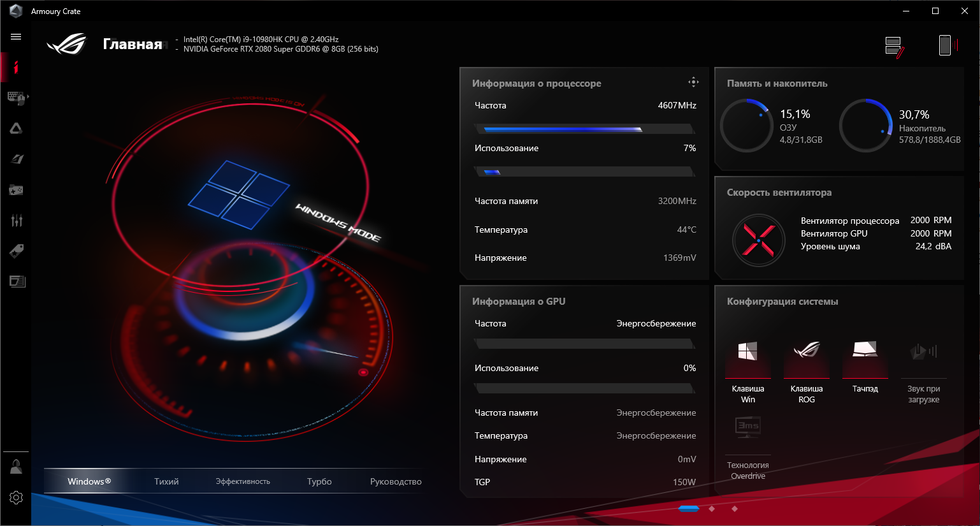Open the Home info sidebar icon
This screenshot has width=980, height=526.
(16, 67)
